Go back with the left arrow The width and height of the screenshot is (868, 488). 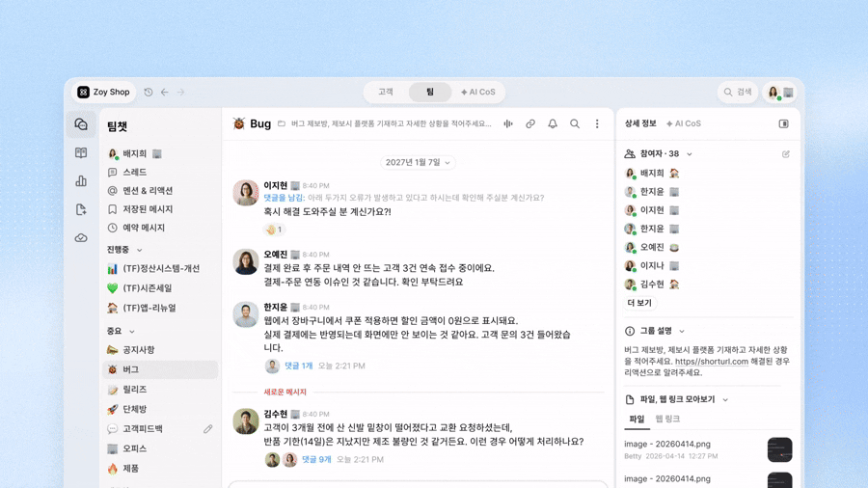[x=164, y=92]
